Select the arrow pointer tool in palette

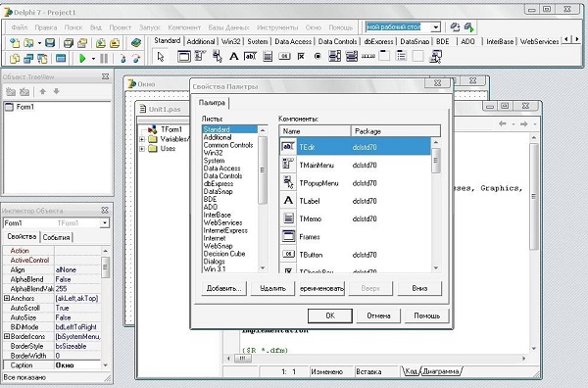(161, 57)
